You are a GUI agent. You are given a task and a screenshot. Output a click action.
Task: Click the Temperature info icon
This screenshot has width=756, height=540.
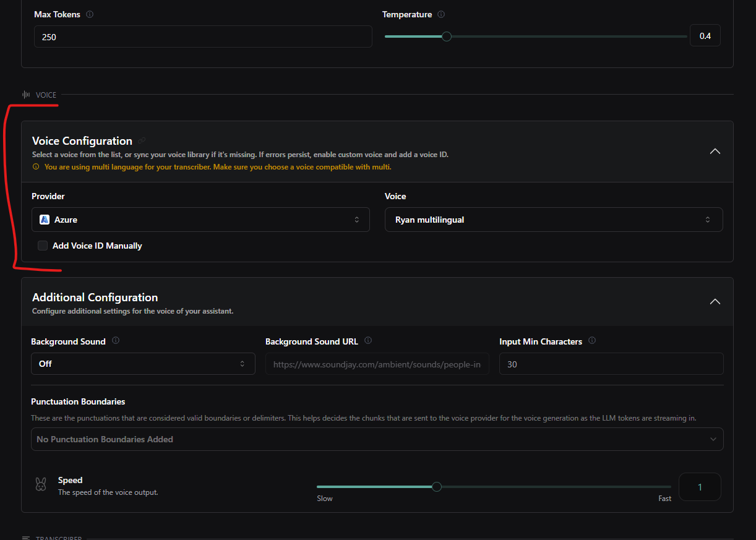tap(441, 14)
